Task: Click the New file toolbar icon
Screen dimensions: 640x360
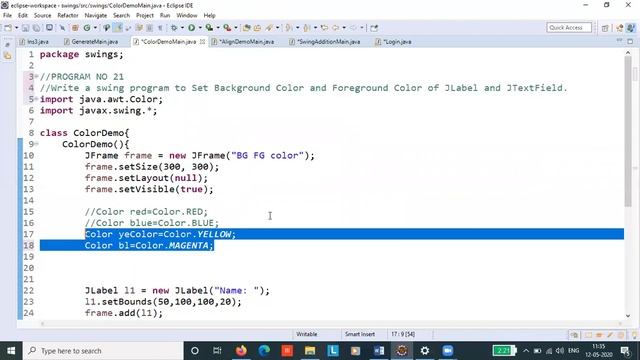Action: [x=8, y=28]
